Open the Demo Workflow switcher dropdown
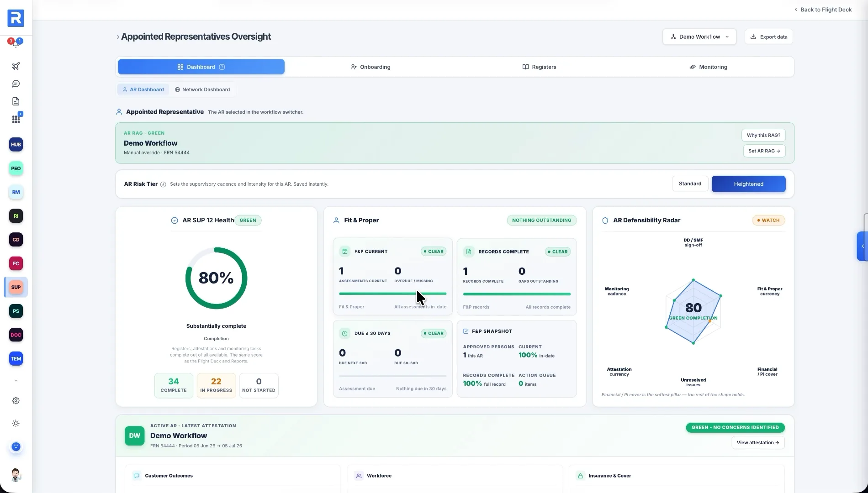The image size is (868, 493). click(699, 37)
